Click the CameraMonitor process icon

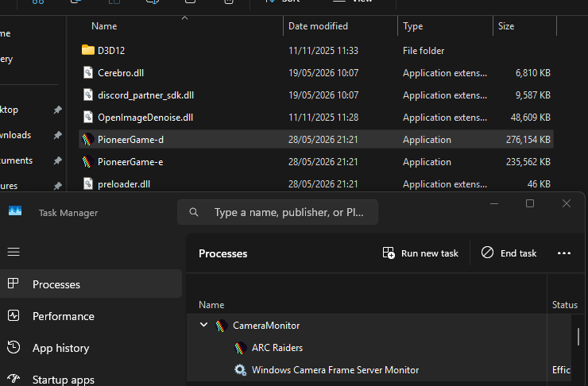(221, 326)
